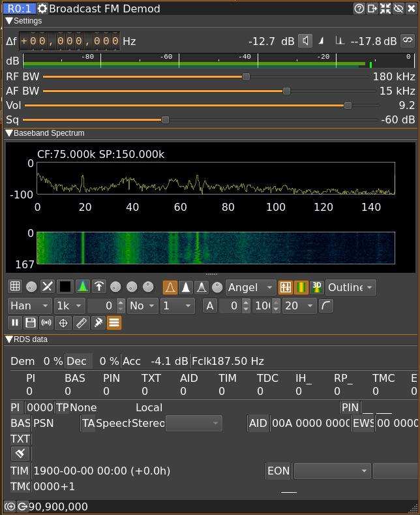Toggle the spectrum grid display icon

(x=14, y=287)
